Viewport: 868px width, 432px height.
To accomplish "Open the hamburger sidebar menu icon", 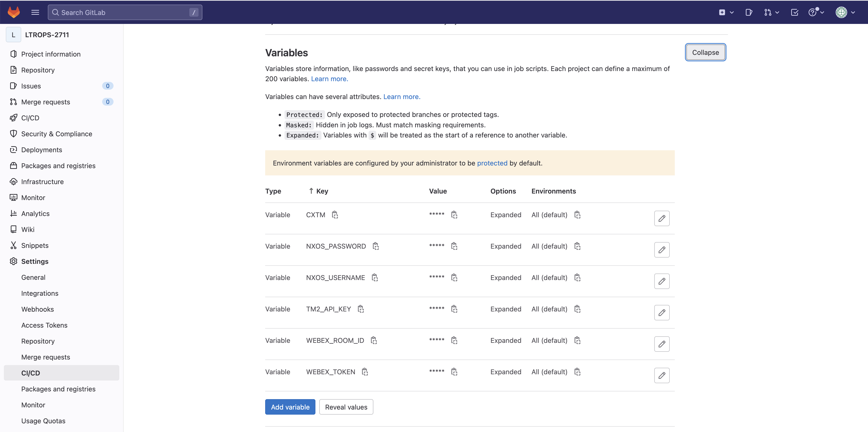I will (35, 13).
